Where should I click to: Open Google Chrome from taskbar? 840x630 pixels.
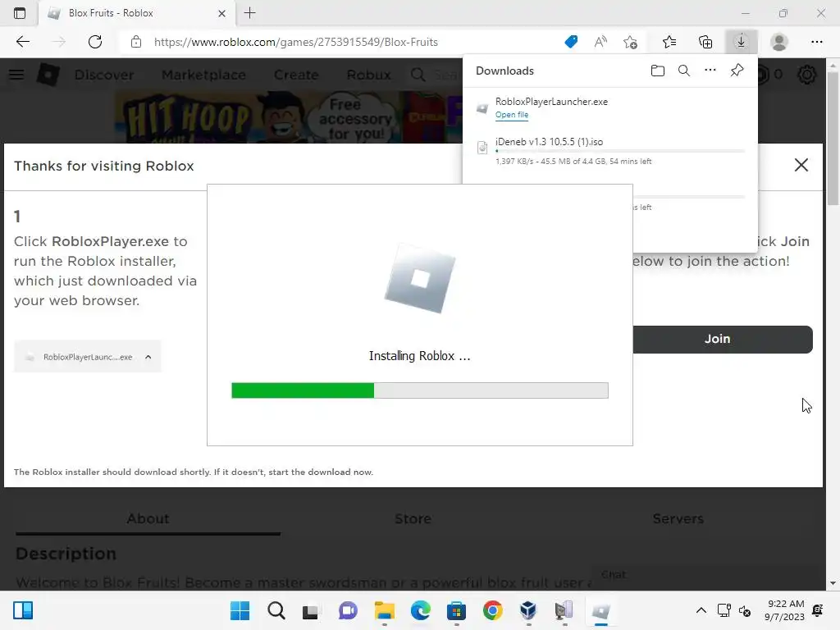coord(492,610)
